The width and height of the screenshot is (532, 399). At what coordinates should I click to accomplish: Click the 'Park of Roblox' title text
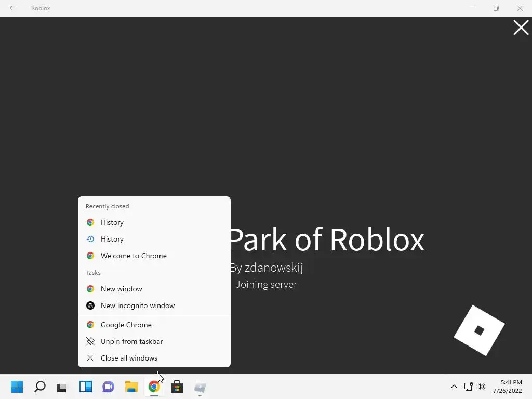pyautogui.click(x=327, y=240)
